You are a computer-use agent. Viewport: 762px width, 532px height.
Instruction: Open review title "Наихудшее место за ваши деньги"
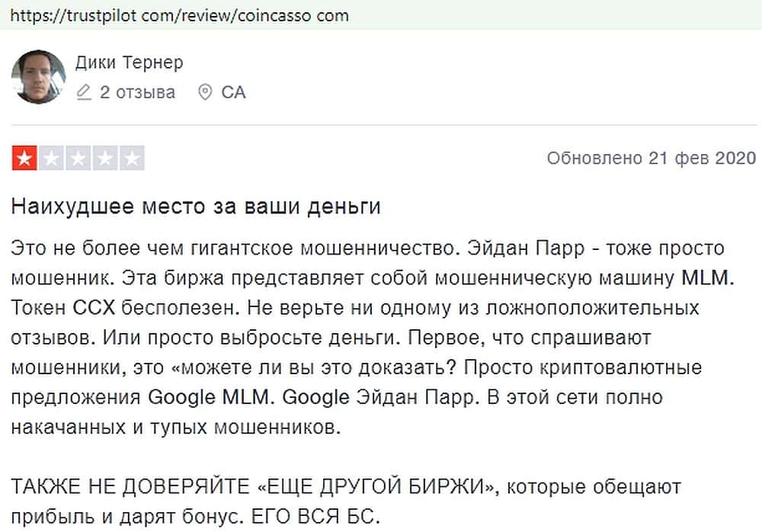click(196, 207)
